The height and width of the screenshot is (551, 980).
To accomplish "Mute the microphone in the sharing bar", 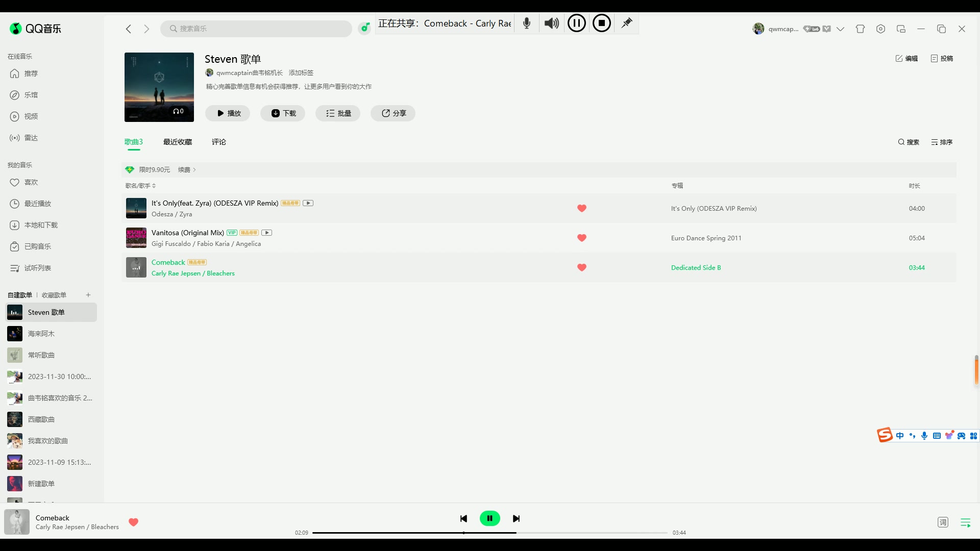I will point(527,23).
